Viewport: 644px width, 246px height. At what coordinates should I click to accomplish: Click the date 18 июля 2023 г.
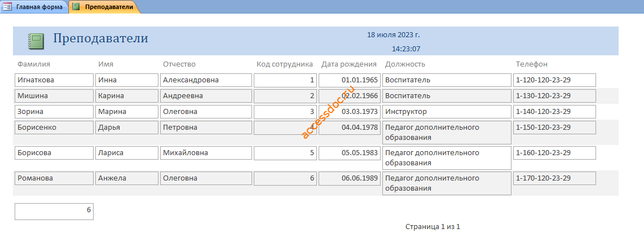[x=394, y=35]
